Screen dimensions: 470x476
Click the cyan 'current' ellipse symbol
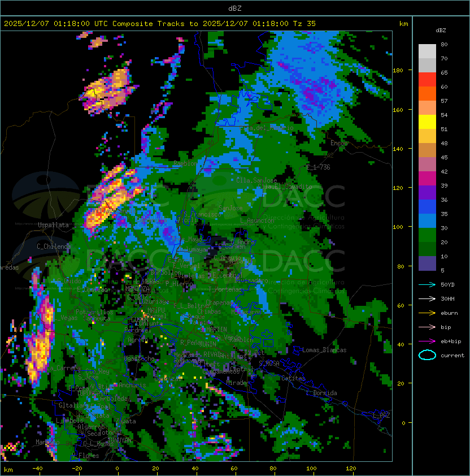pos(427,355)
